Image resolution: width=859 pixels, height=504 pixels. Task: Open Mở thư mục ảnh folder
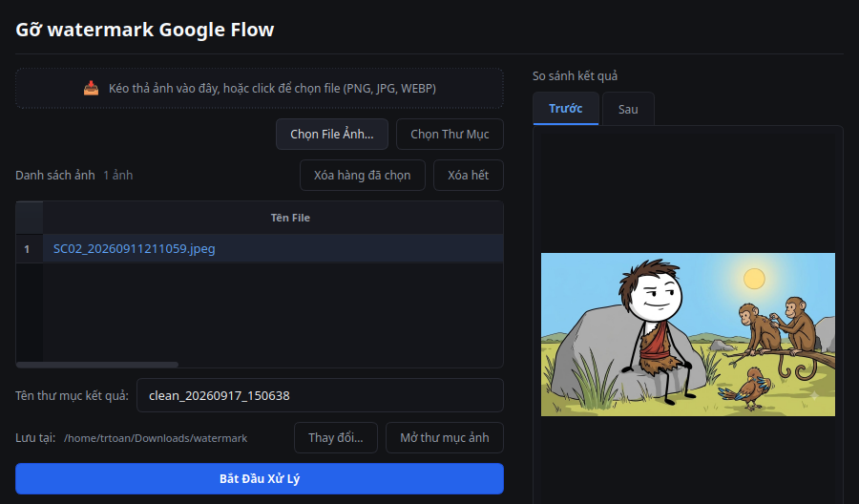pos(444,438)
